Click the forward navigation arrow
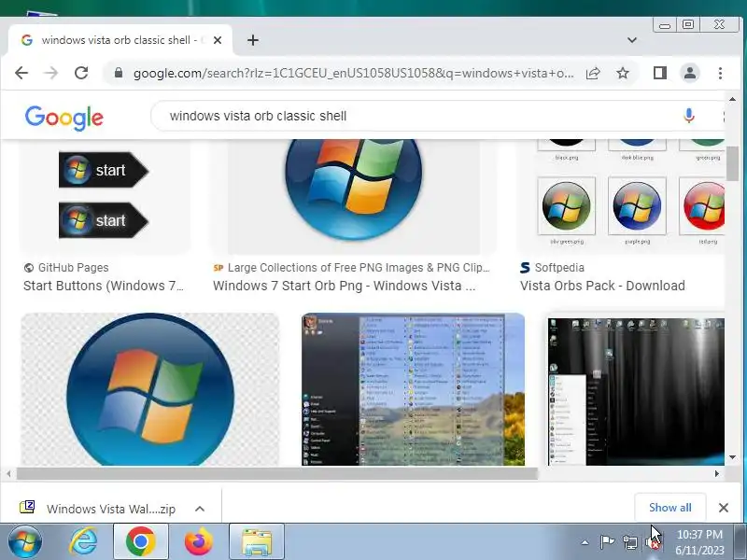The height and width of the screenshot is (560, 747). coord(51,73)
